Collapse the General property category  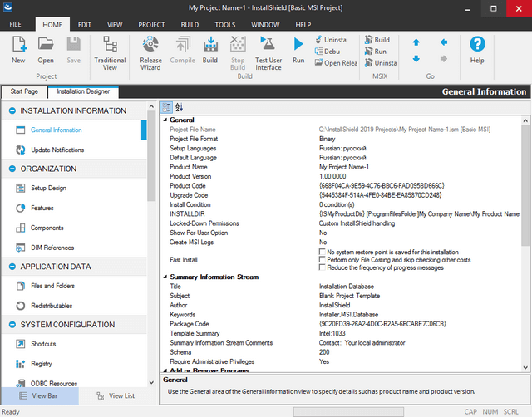164,120
